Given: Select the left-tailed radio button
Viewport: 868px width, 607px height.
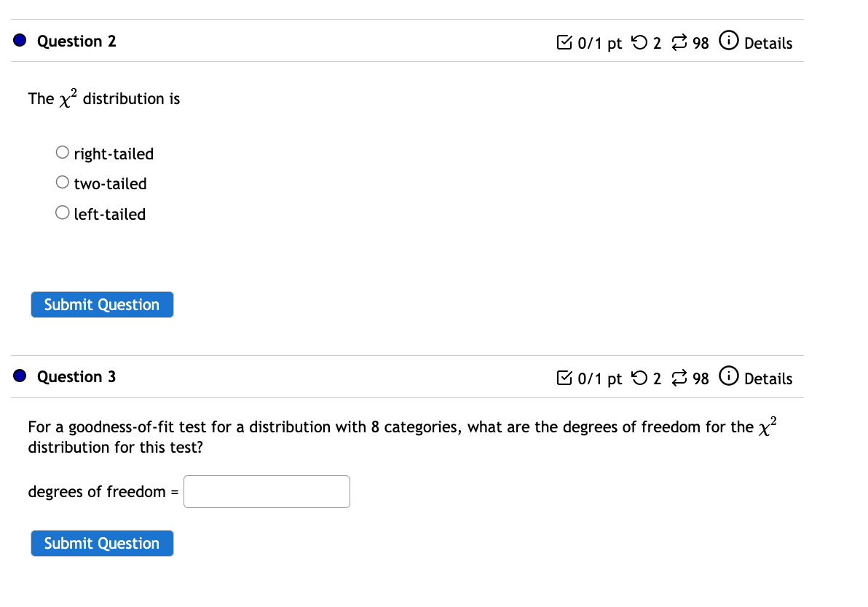Looking at the screenshot, I should coord(62,212).
